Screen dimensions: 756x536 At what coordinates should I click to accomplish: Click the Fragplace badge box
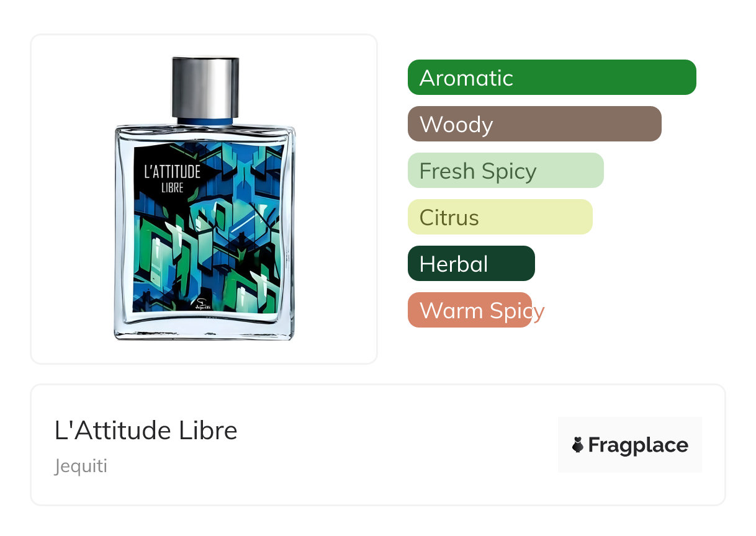click(630, 445)
